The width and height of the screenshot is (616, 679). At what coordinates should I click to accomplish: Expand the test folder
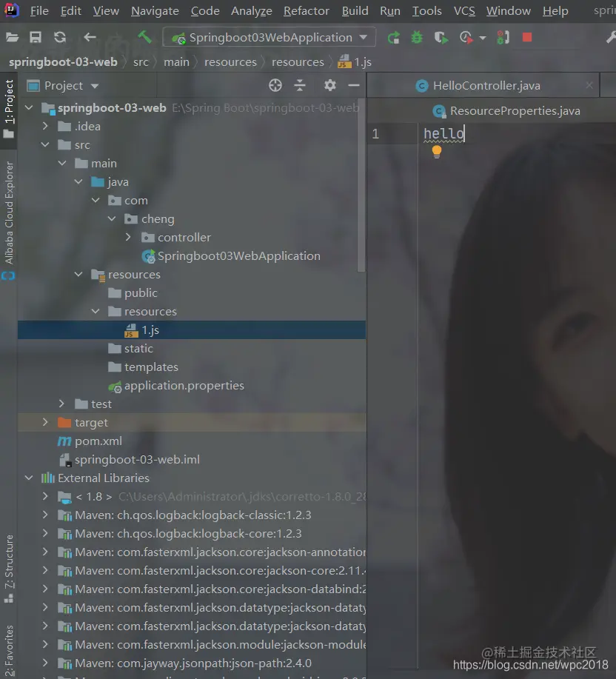tap(61, 404)
